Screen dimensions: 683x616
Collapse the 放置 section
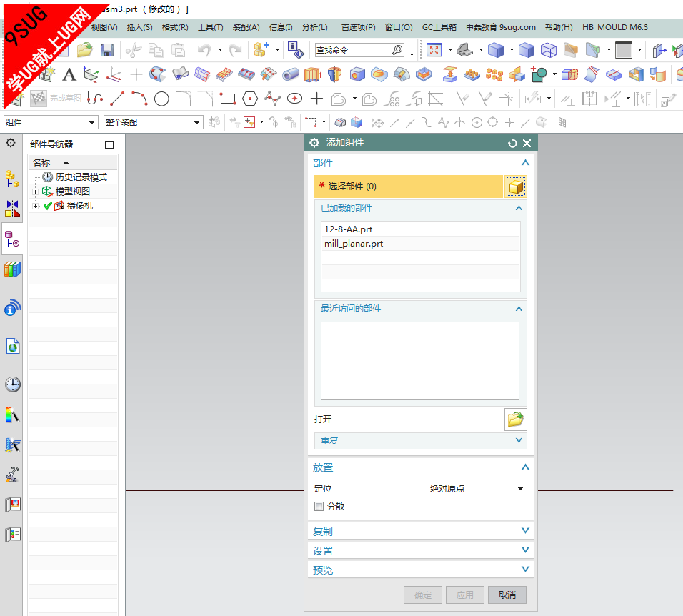525,467
